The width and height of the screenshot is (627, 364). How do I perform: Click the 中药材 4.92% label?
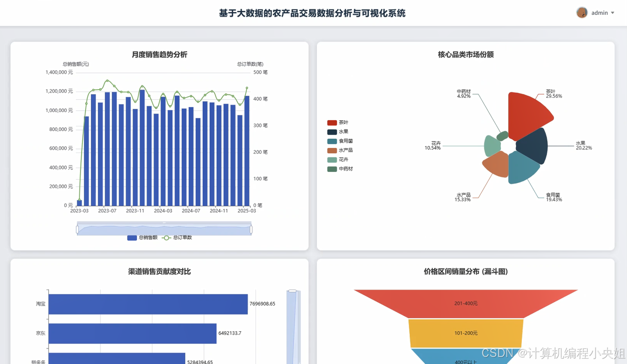pyautogui.click(x=464, y=94)
